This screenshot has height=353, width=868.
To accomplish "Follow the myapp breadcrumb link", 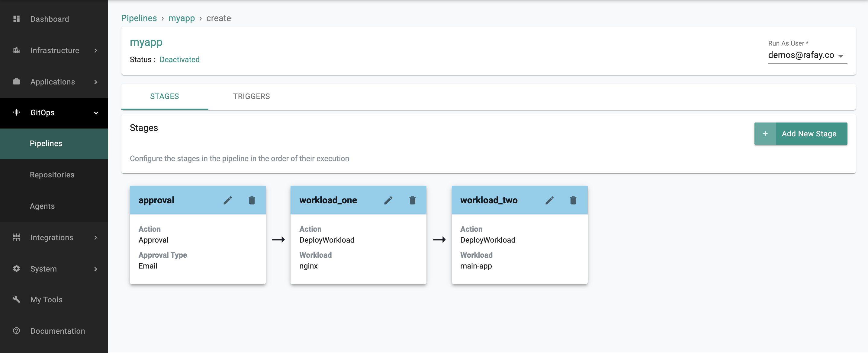I will (x=181, y=18).
